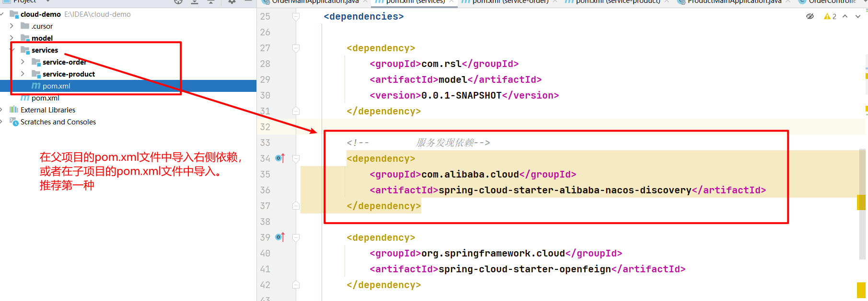
Task: Click groupId text com.alibaba.cloud
Action: [470, 174]
